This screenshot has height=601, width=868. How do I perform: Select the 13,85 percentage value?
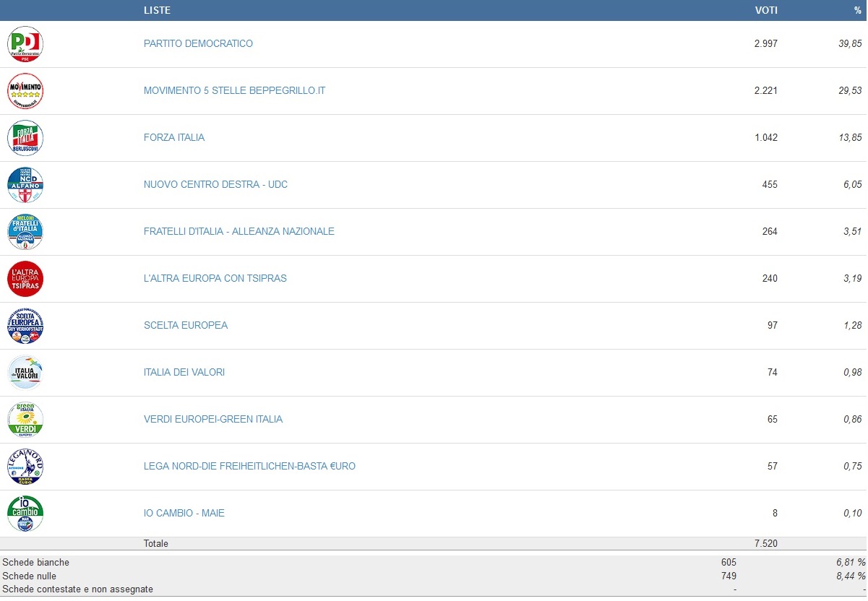pyautogui.click(x=850, y=137)
